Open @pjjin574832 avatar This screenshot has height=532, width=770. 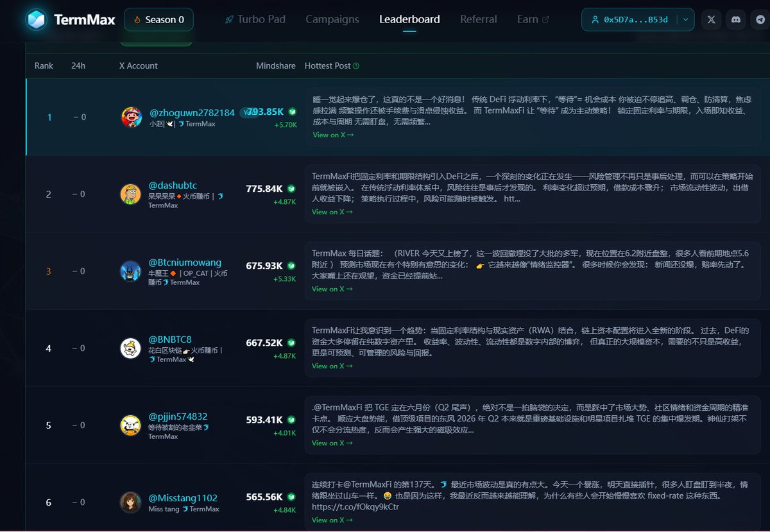coord(131,425)
